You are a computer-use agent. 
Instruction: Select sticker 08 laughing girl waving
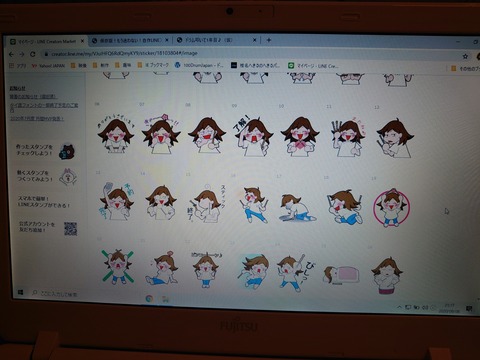(x=207, y=135)
